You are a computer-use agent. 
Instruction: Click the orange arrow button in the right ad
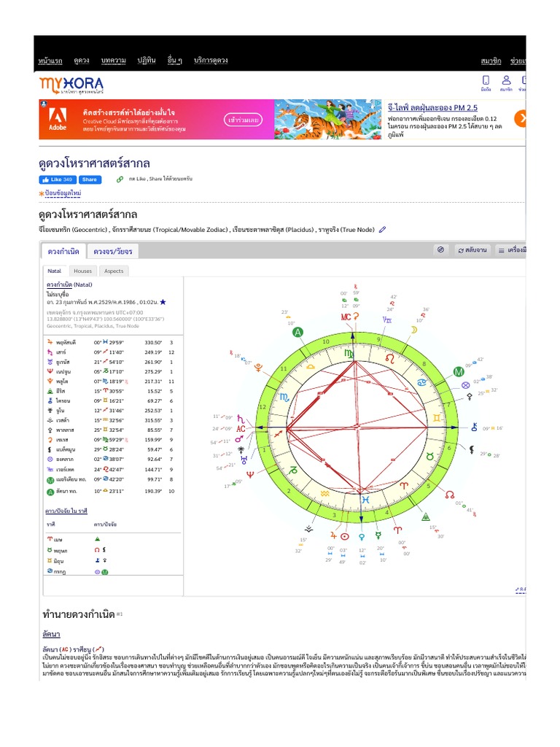coord(521,118)
